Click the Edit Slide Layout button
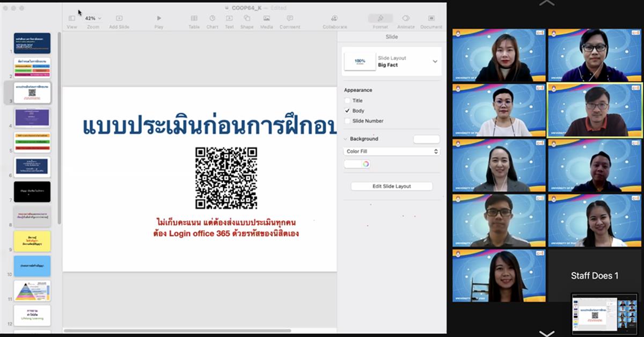 pos(392,186)
